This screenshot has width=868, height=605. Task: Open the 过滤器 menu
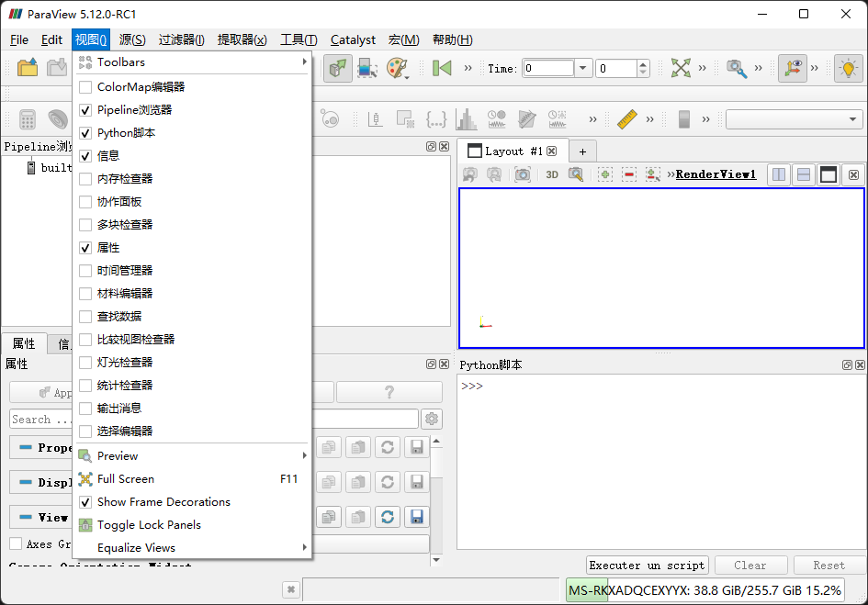181,39
